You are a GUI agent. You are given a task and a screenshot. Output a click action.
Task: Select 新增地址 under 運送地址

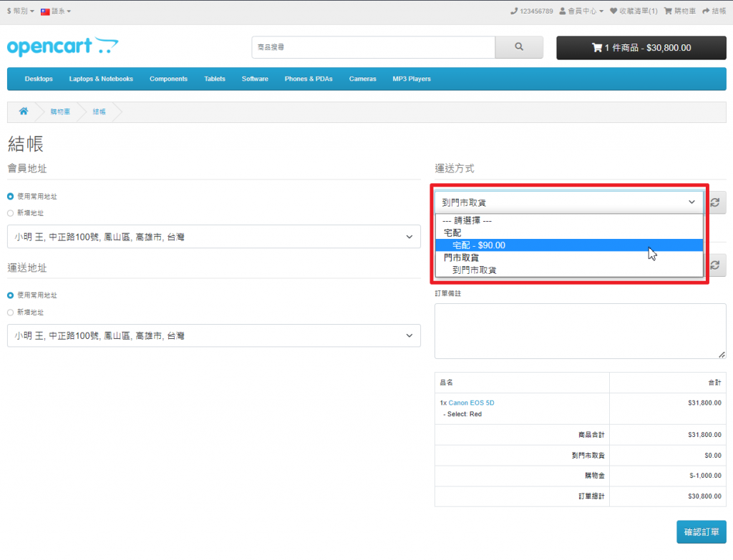pos(10,313)
